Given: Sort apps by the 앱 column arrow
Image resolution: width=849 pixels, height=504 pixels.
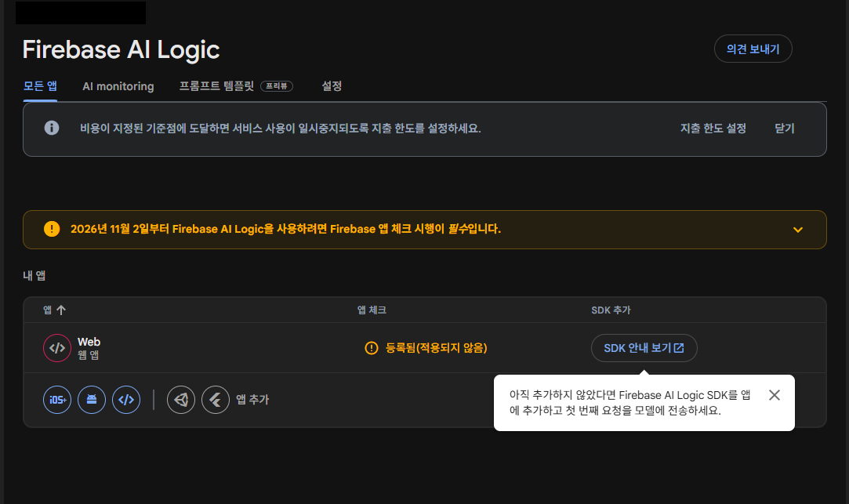Looking at the screenshot, I should (x=60, y=310).
